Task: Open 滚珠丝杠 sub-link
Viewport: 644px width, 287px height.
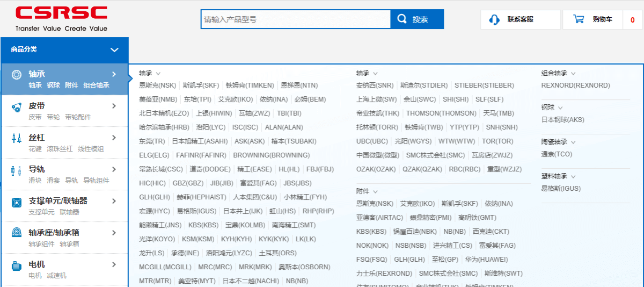Action: pyautogui.click(x=60, y=149)
